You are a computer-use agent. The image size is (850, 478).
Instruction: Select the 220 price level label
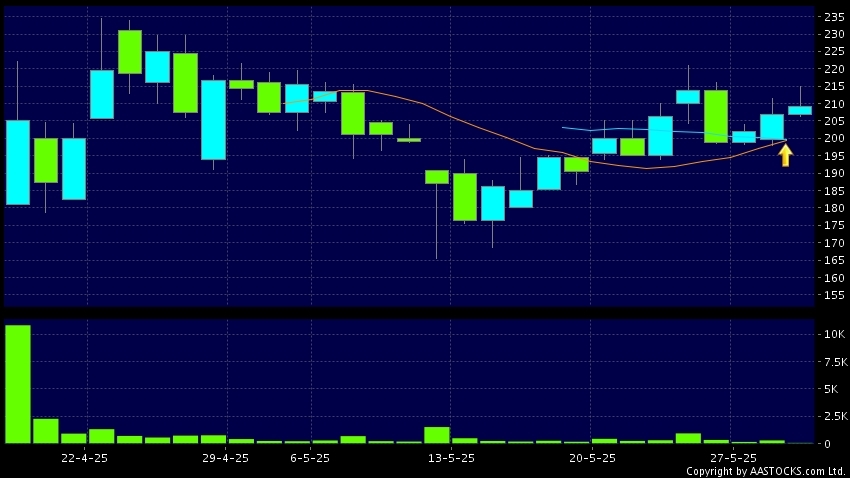[834, 69]
